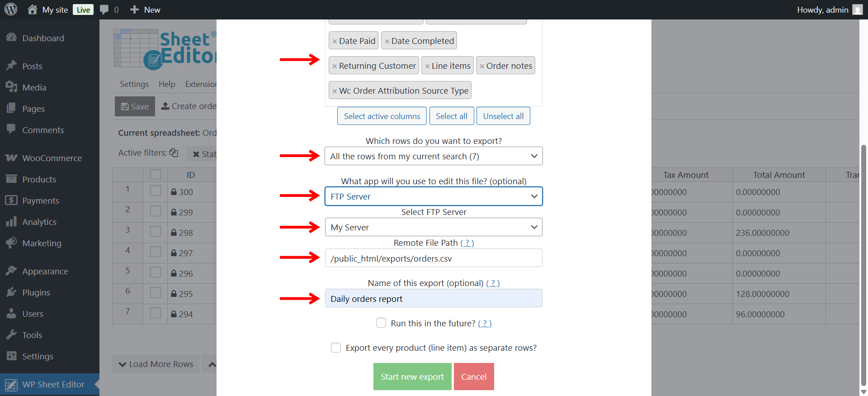Viewport: 868px width, 396px height.
Task: Tick the checkbox for order row 300
Action: pos(156,191)
